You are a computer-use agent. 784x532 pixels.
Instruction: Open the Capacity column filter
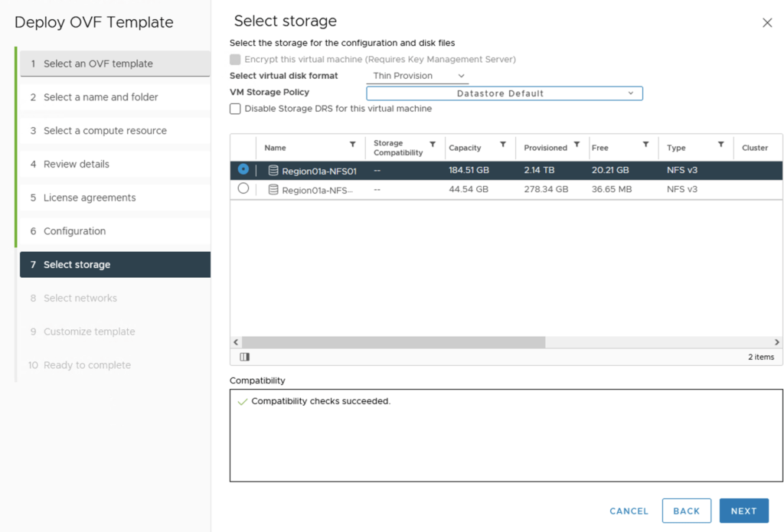tap(503, 145)
